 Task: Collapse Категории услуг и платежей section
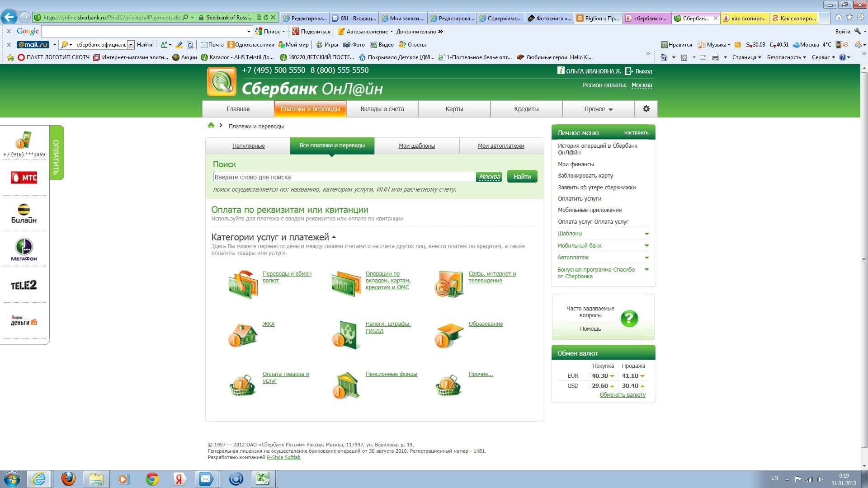coord(334,237)
